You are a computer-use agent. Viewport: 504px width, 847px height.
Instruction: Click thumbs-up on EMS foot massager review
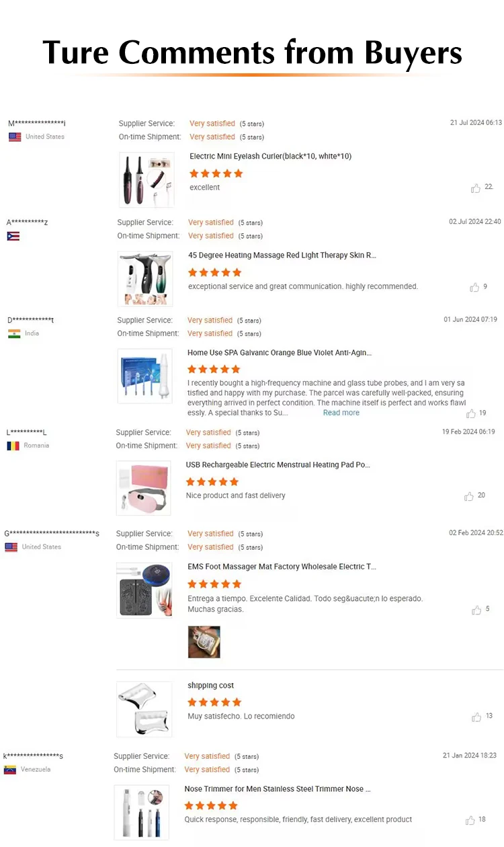(476, 610)
